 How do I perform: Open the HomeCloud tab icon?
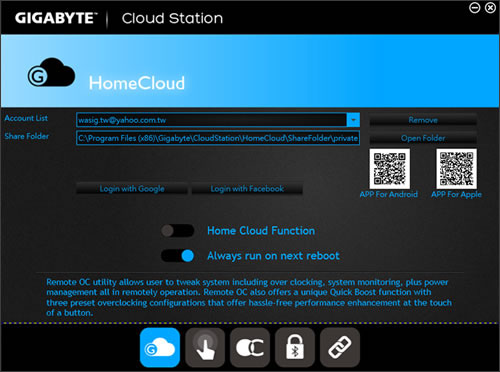tap(160, 347)
